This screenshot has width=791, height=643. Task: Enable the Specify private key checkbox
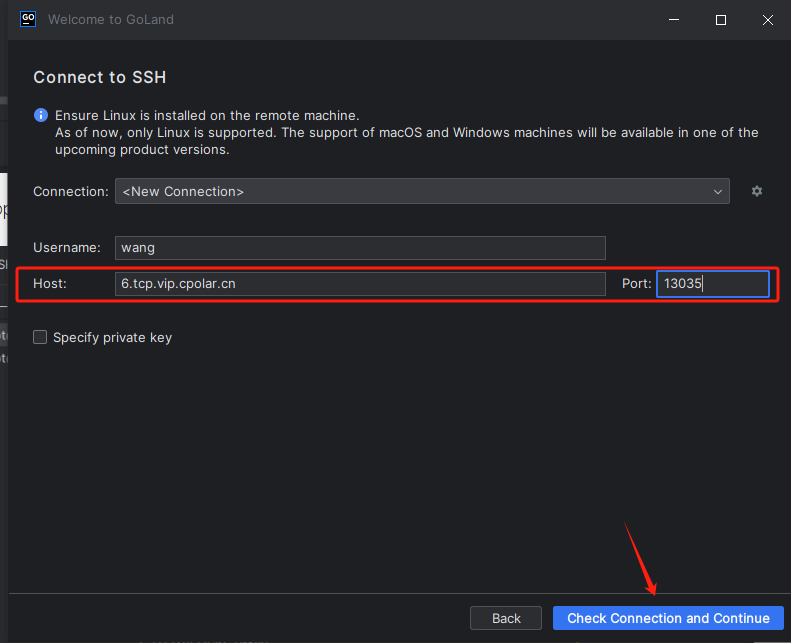[40, 338]
